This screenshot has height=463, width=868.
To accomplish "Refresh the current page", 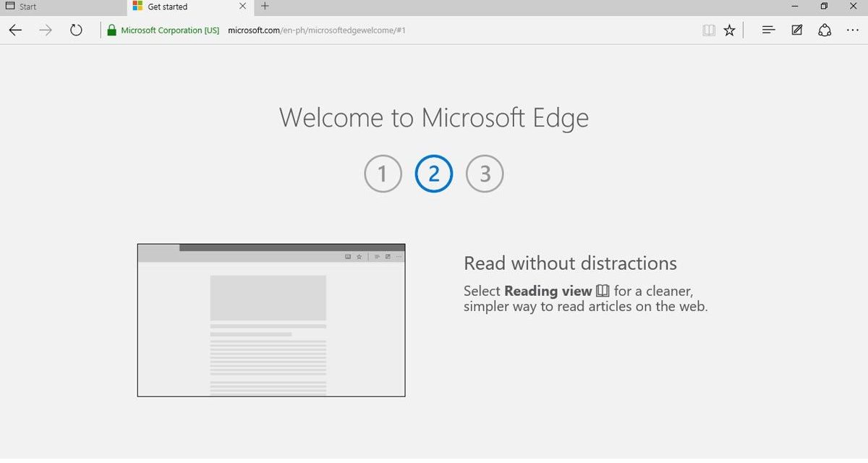I will 76,30.
